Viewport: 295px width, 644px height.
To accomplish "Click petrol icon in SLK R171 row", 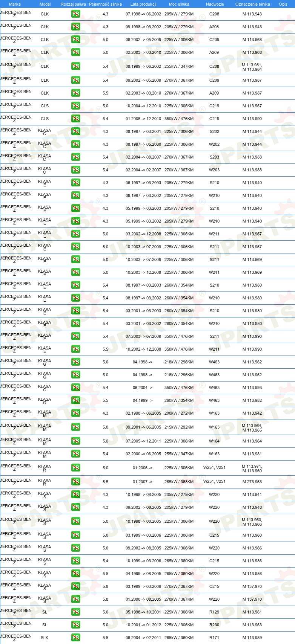I will tap(75, 638).
